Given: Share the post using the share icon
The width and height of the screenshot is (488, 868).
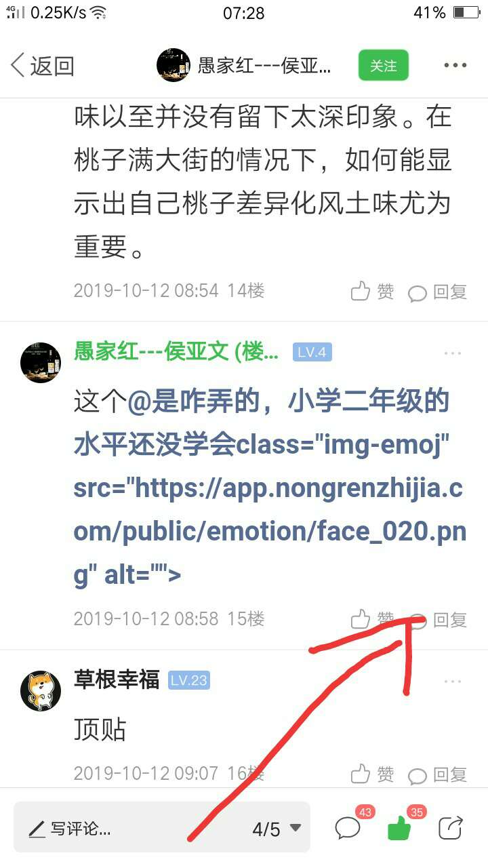Looking at the screenshot, I should tap(451, 827).
